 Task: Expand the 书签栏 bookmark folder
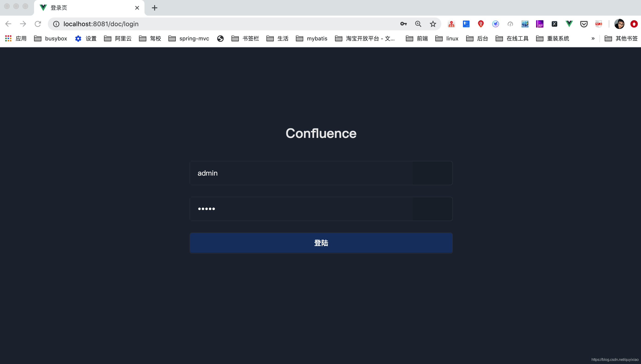pyautogui.click(x=245, y=39)
